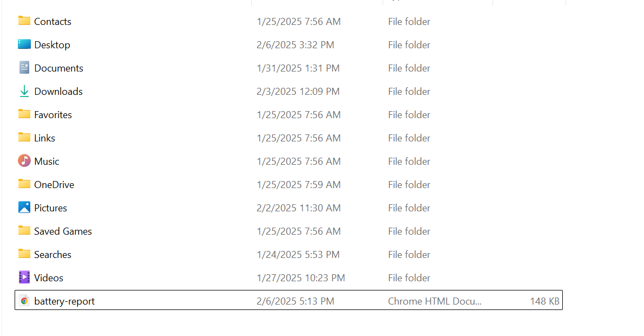
Task: Select the Music note icon
Action: (24, 161)
